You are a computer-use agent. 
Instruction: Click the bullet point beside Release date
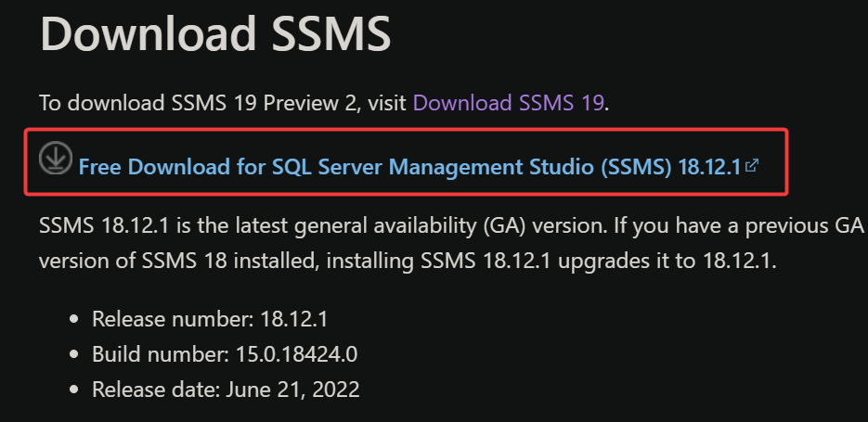[73, 390]
